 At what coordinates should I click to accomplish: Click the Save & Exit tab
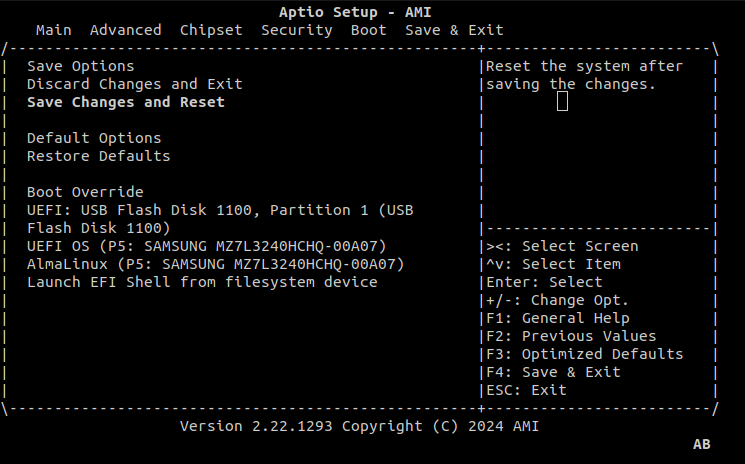tap(454, 30)
